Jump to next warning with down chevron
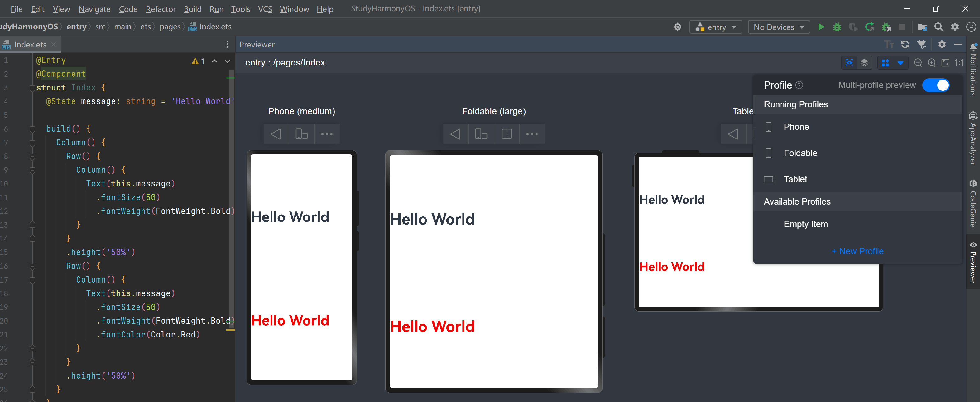Viewport: 980px width, 402px height. 228,61
